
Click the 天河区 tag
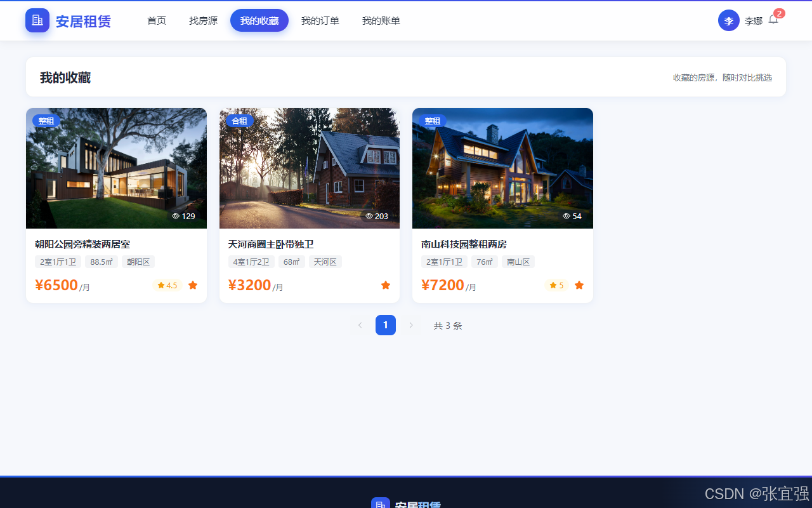coord(325,262)
